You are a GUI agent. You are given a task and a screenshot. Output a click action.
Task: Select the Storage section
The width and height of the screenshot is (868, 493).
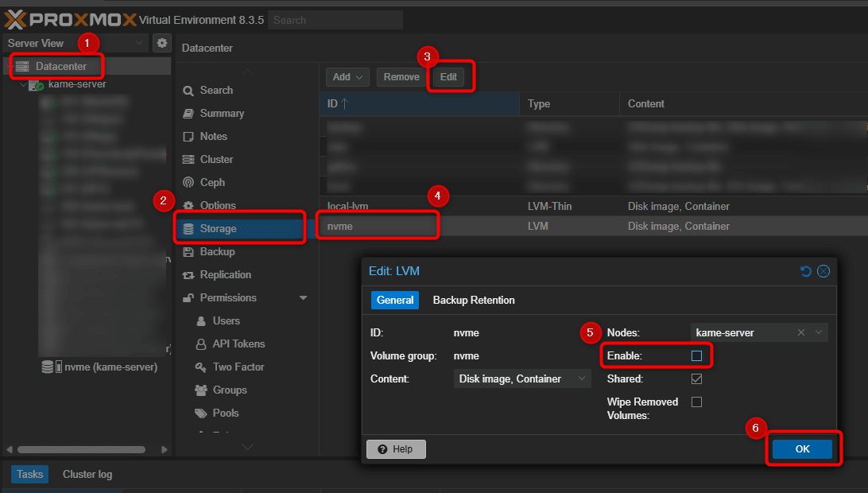pos(242,229)
